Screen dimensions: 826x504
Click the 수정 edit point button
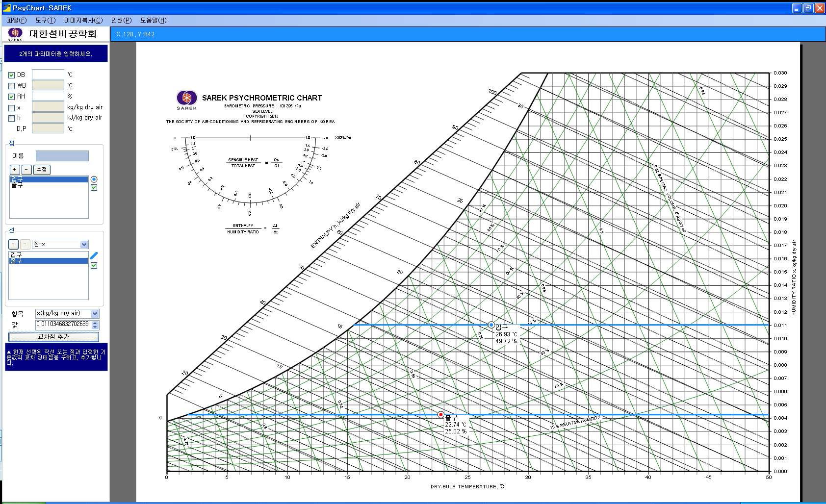point(42,170)
